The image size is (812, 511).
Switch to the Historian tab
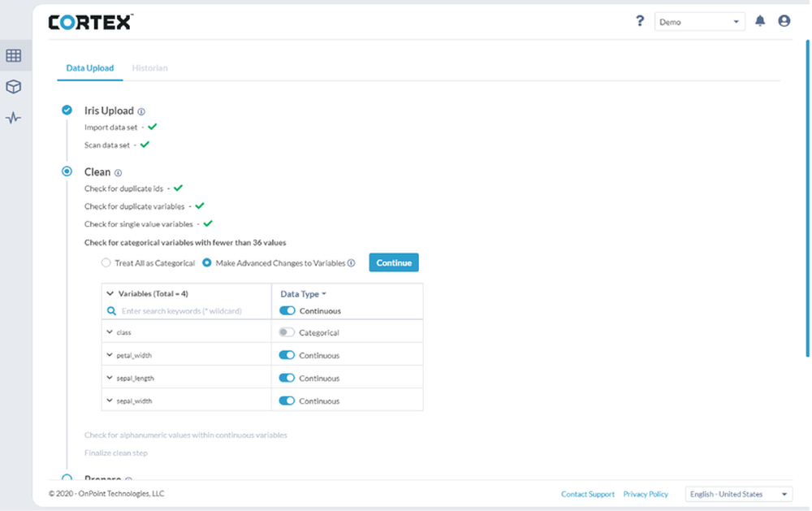(149, 68)
